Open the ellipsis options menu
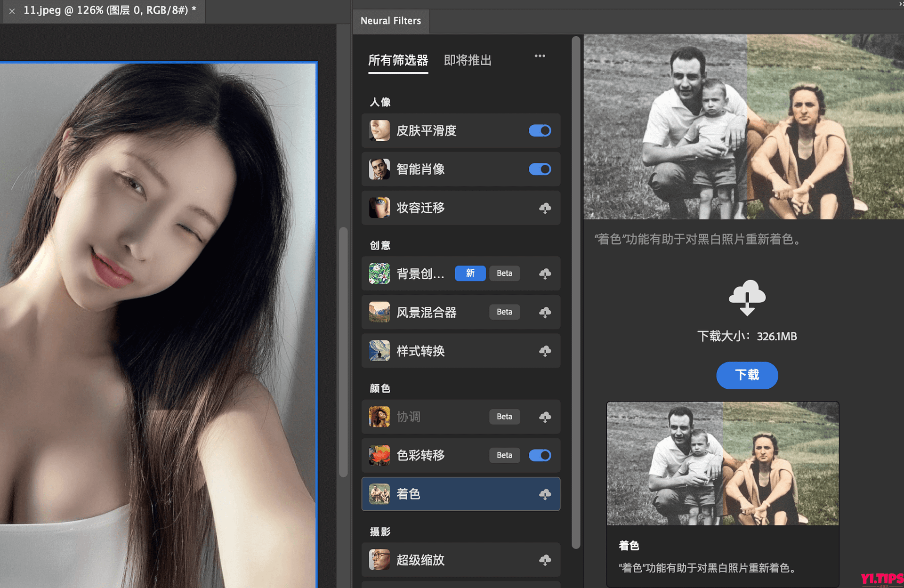The height and width of the screenshot is (588, 904). pos(540,56)
